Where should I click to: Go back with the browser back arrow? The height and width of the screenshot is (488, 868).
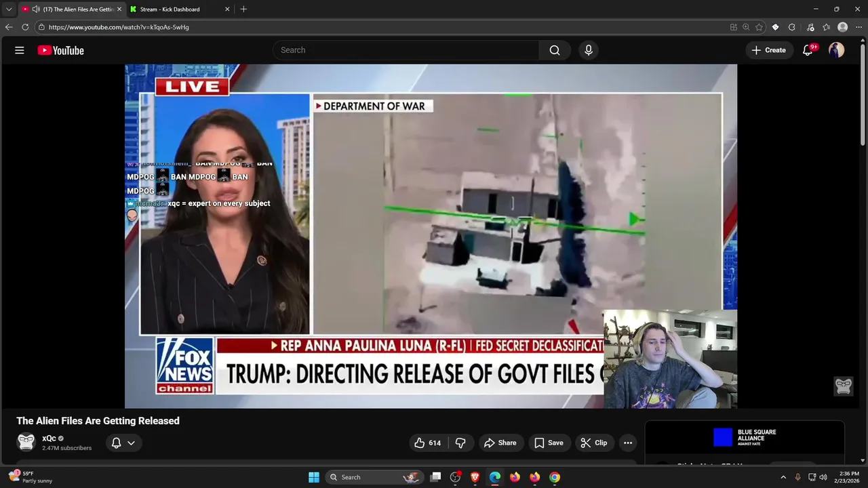pyautogui.click(x=9, y=27)
